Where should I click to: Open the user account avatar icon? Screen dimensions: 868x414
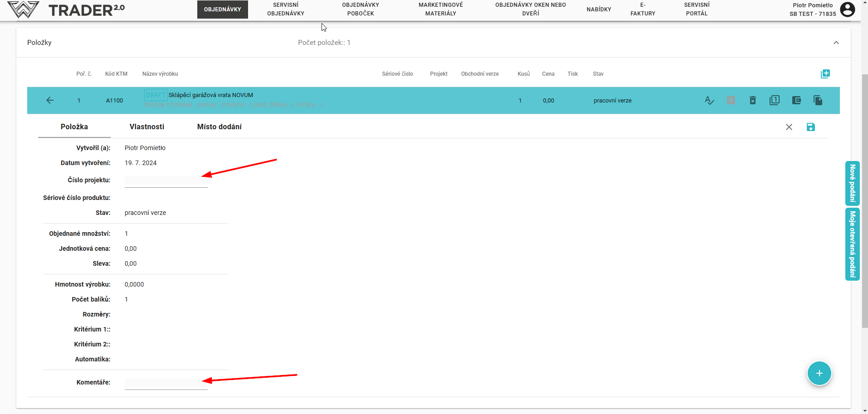[847, 10]
